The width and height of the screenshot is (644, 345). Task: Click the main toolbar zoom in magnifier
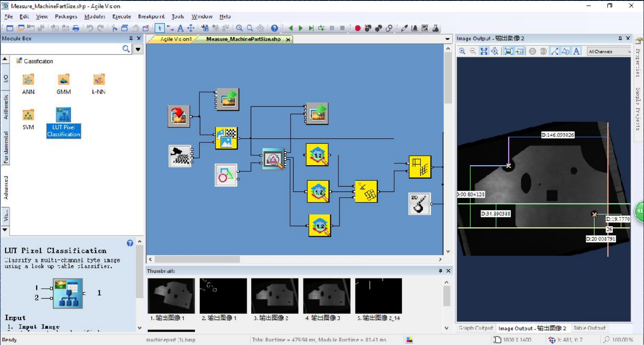click(x=240, y=28)
